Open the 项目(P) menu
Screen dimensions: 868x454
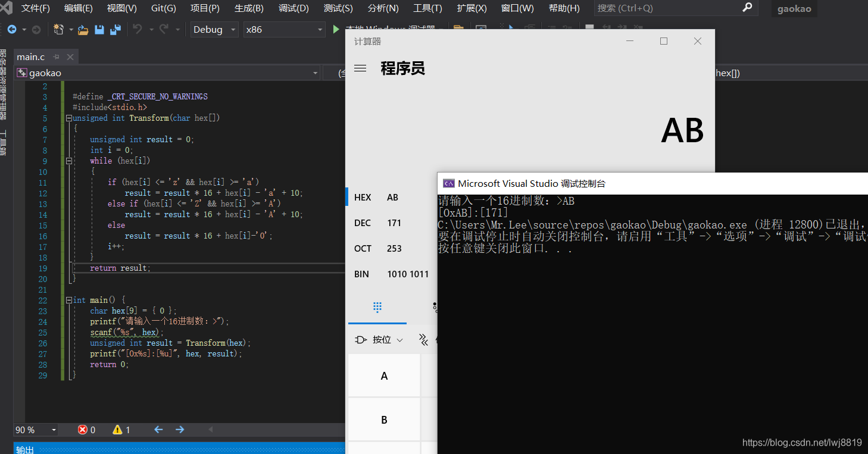(x=205, y=8)
